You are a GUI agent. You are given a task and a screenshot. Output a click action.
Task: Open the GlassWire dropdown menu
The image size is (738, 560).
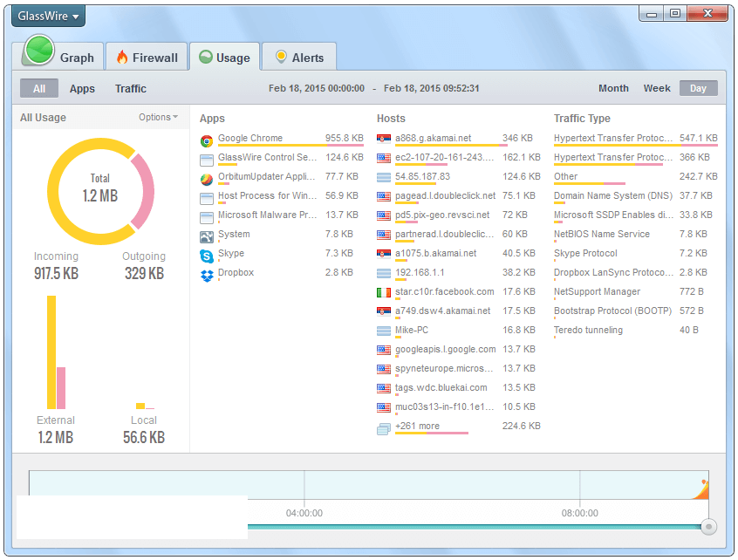coord(48,16)
